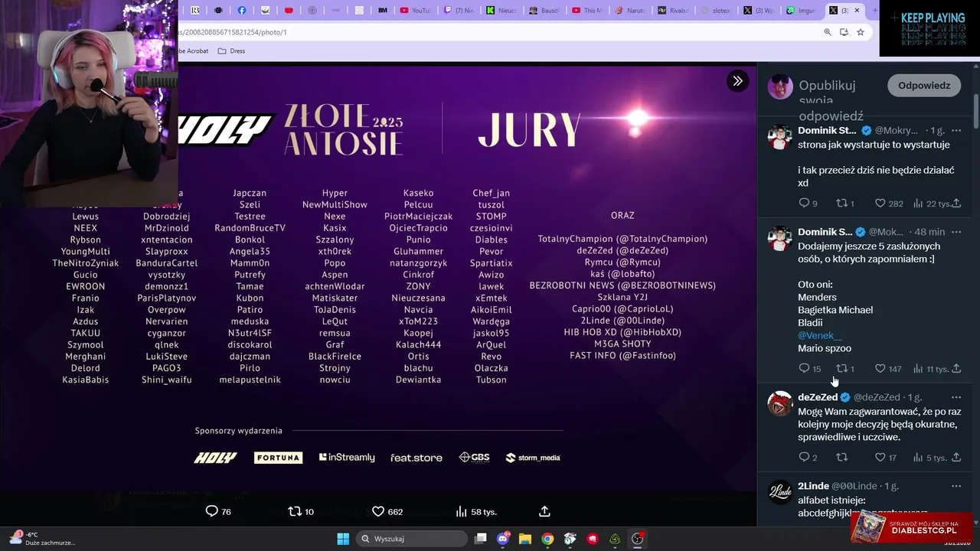Click the zoom magnifier icon in the address bar

(828, 32)
